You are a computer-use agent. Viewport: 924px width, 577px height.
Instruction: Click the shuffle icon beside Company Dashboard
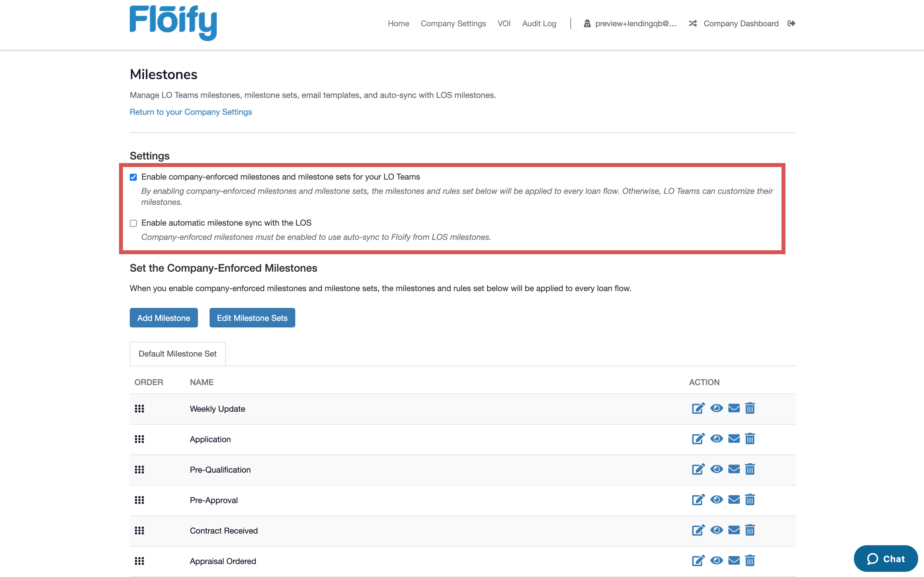[693, 24]
